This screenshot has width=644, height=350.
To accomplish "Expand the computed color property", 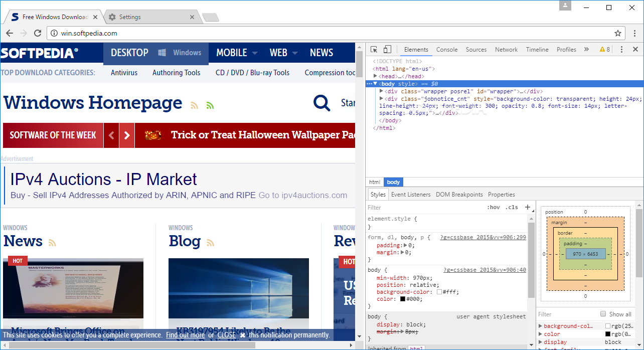I will (x=541, y=334).
